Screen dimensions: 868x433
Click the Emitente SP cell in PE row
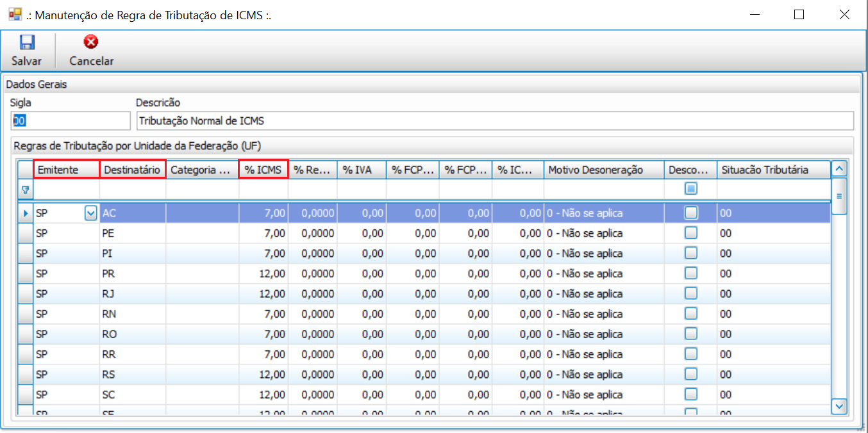coord(67,233)
